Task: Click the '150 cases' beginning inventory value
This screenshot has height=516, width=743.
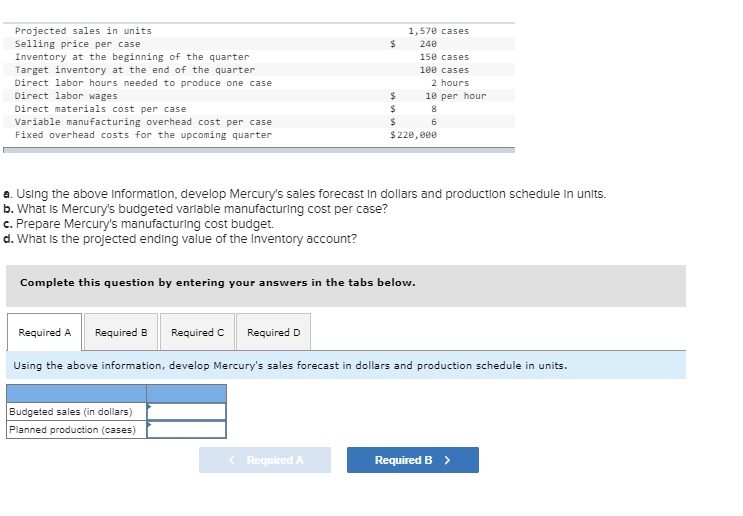Action: coord(444,57)
